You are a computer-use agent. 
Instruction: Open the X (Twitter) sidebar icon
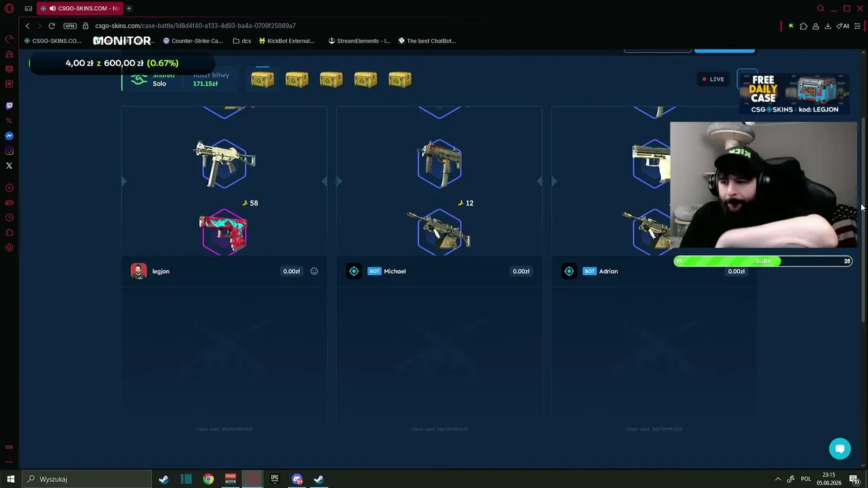[9, 165]
